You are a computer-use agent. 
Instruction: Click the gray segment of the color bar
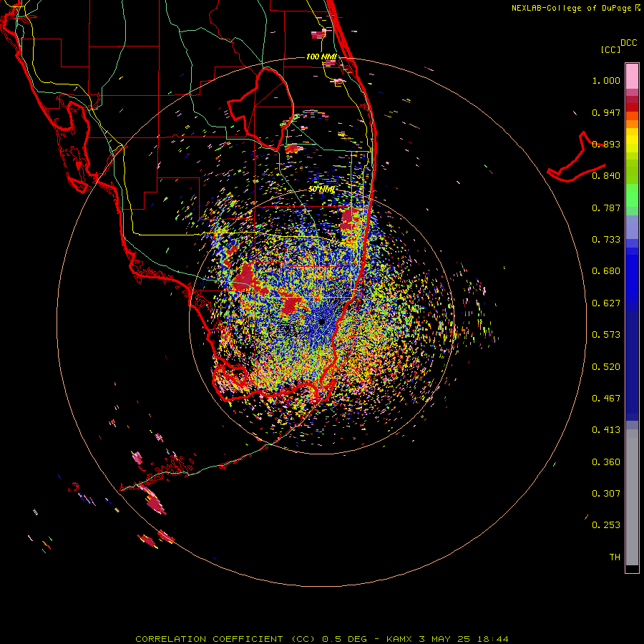(x=632, y=497)
